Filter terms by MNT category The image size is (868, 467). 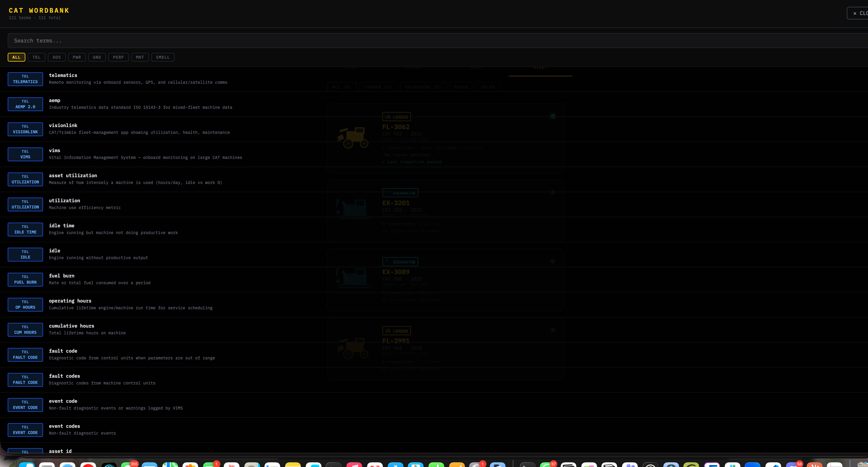(x=140, y=57)
